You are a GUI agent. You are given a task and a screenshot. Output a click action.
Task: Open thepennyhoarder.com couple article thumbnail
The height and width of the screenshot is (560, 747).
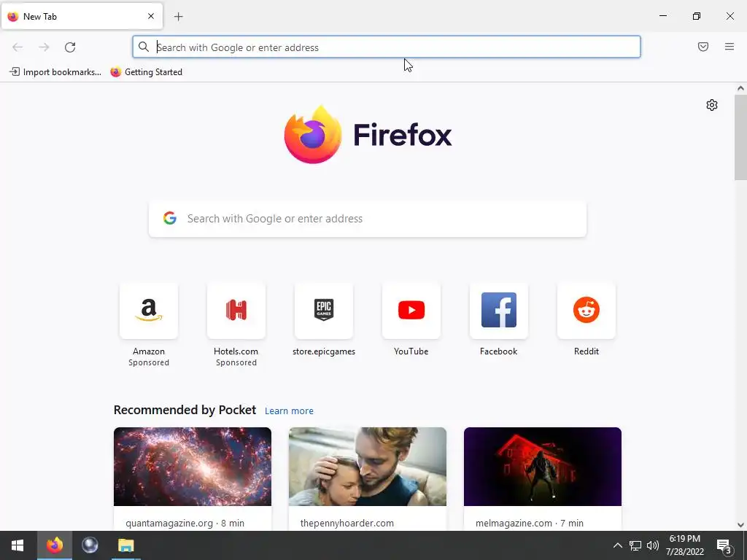(x=368, y=467)
